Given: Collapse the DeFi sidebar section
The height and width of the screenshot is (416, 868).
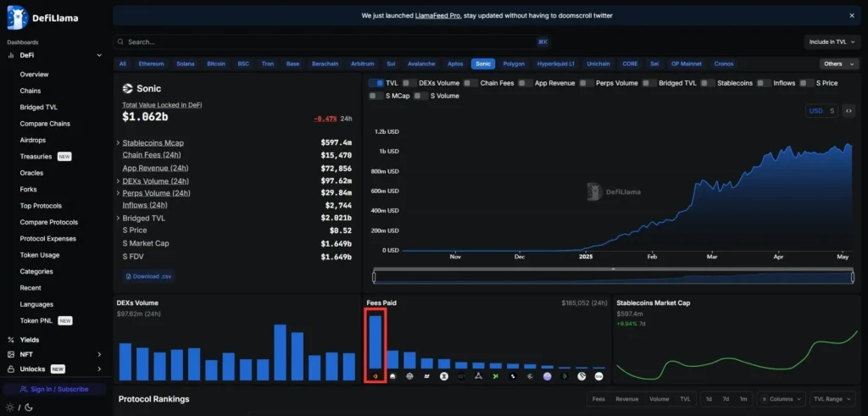Looking at the screenshot, I should [99, 55].
